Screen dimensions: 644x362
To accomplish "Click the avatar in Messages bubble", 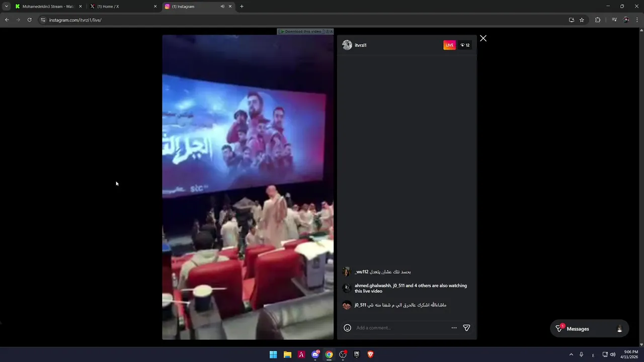I will click(x=619, y=329).
